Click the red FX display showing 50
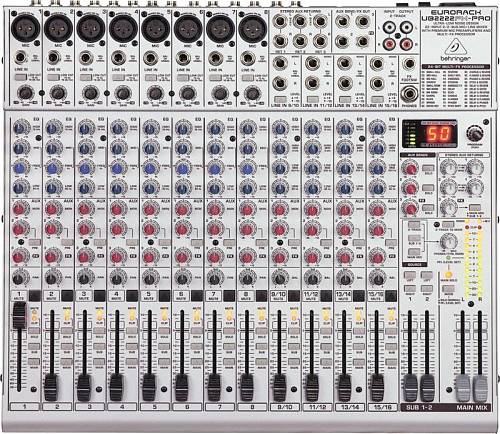The height and width of the screenshot is (434, 500). [440, 136]
